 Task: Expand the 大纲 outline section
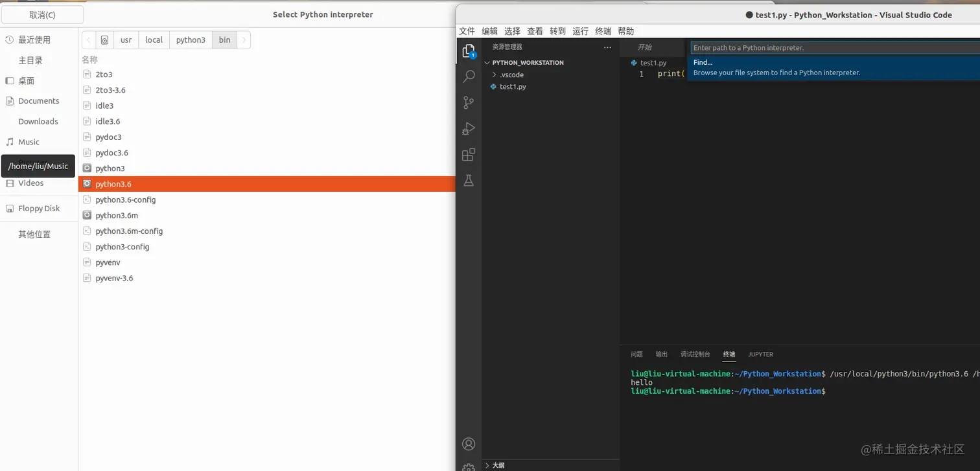click(550, 465)
